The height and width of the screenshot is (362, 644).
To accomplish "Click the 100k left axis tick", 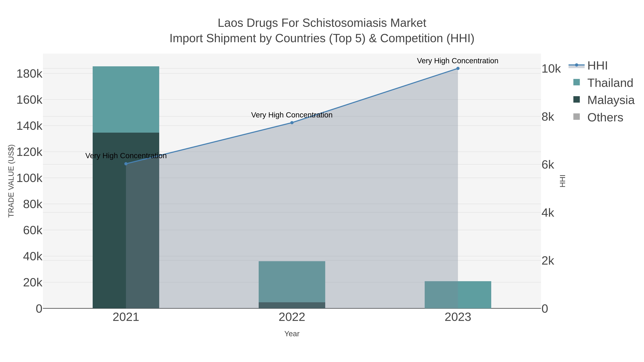I will 30,178.
